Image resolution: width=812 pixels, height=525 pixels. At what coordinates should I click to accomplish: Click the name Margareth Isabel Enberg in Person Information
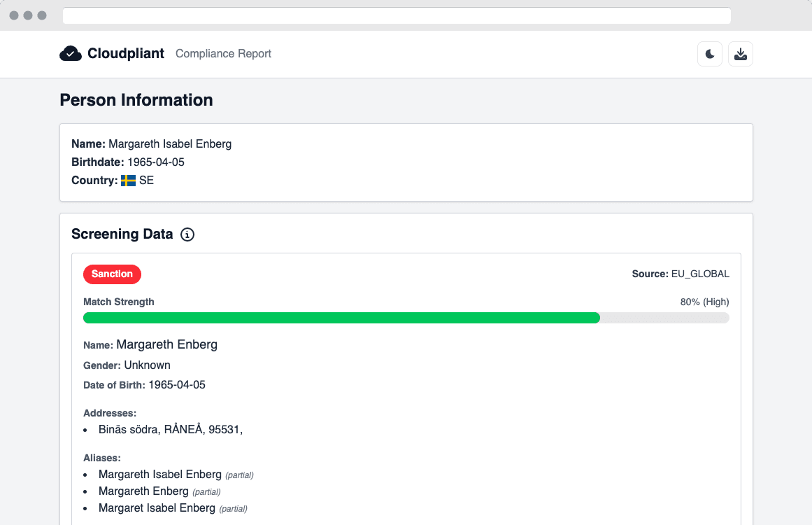(170, 144)
